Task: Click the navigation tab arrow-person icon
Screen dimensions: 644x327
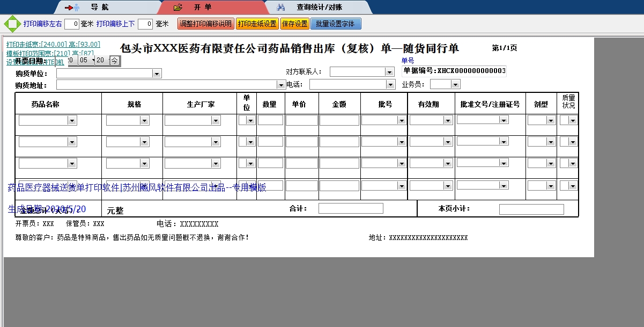Action: 71,8
